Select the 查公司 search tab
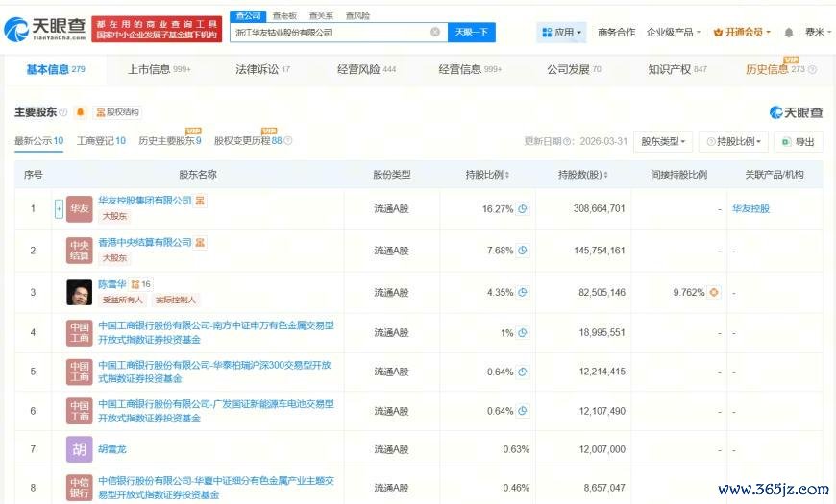The height and width of the screenshot is (504, 836). coord(249,16)
